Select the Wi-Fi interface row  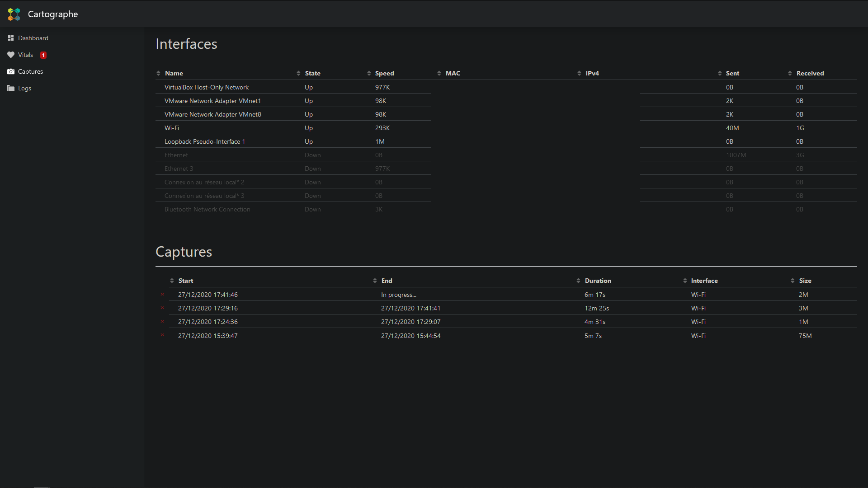(506, 128)
